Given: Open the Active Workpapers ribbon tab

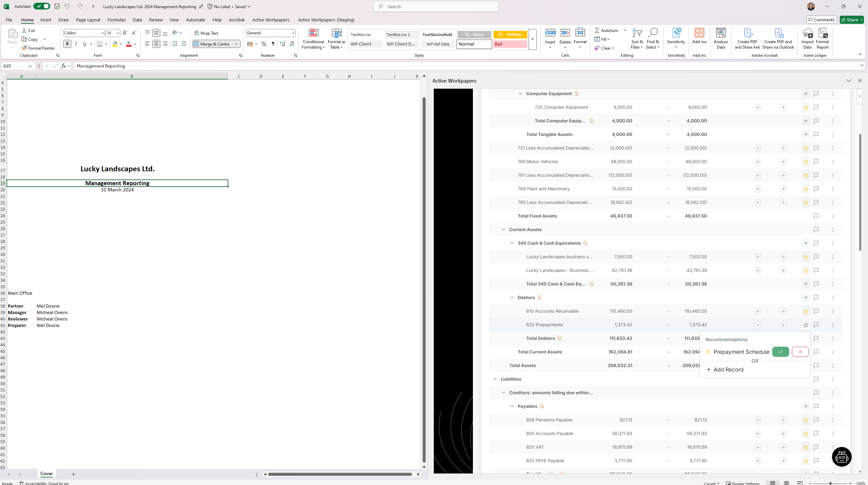Looking at the screenshot, I should pos(271,20).
